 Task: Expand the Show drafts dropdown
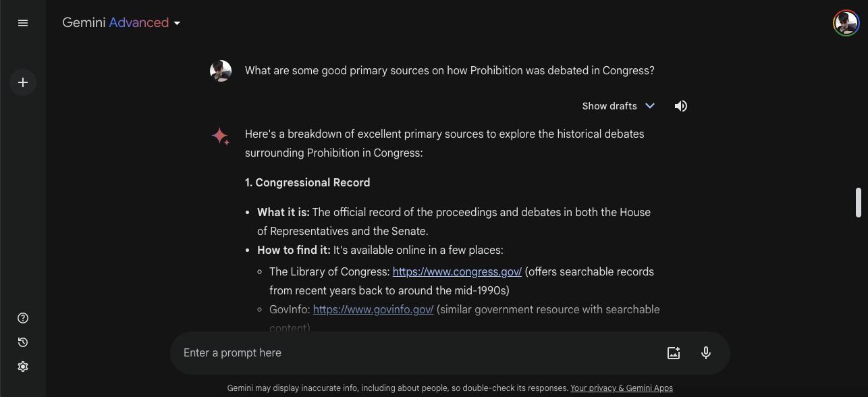pos(618,106)
